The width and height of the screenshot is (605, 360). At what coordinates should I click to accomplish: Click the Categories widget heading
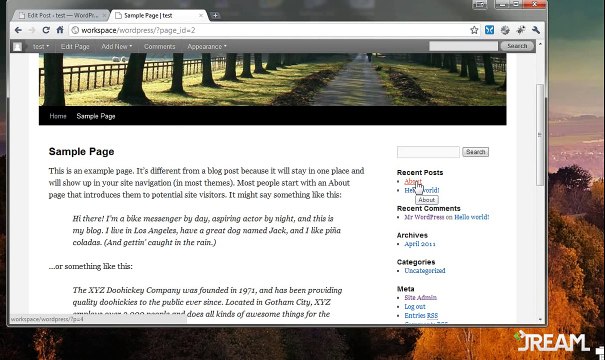click(416, 262)
